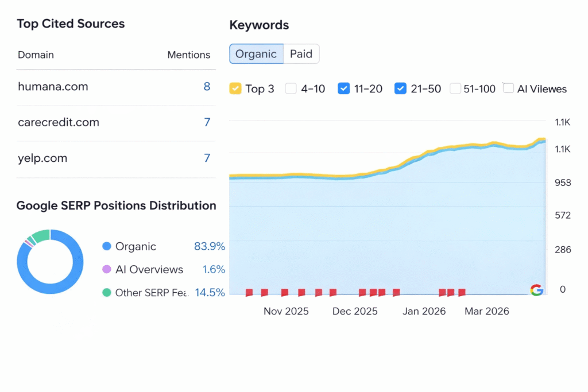Switch to the Paid keywords tab
Image resolution: width=588 pixels, height=392 pixels.
301,54
